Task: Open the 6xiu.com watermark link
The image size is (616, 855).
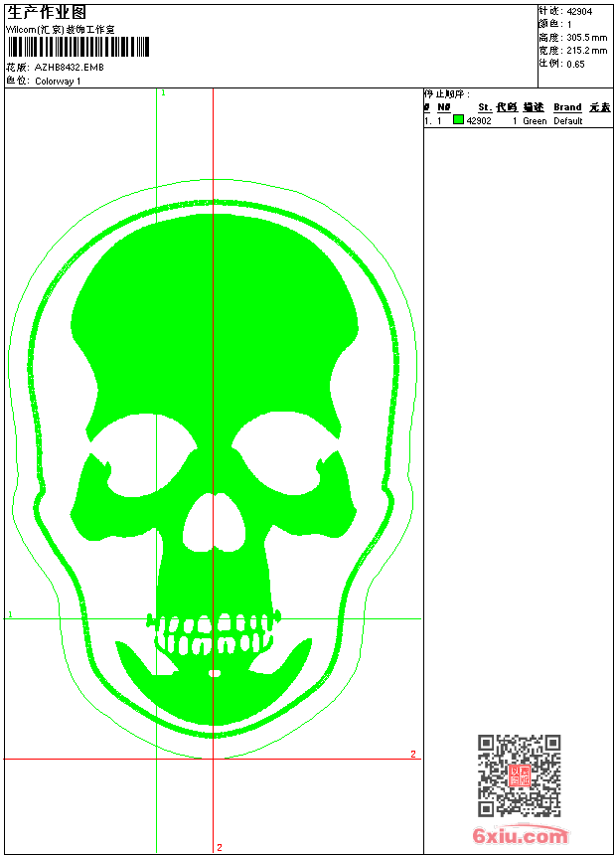Action: pos(520,837)
